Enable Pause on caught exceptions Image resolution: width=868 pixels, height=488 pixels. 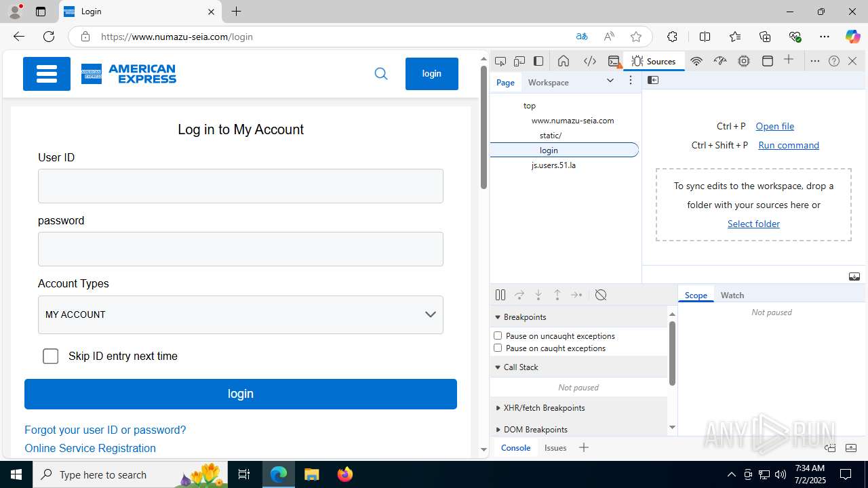498,348
